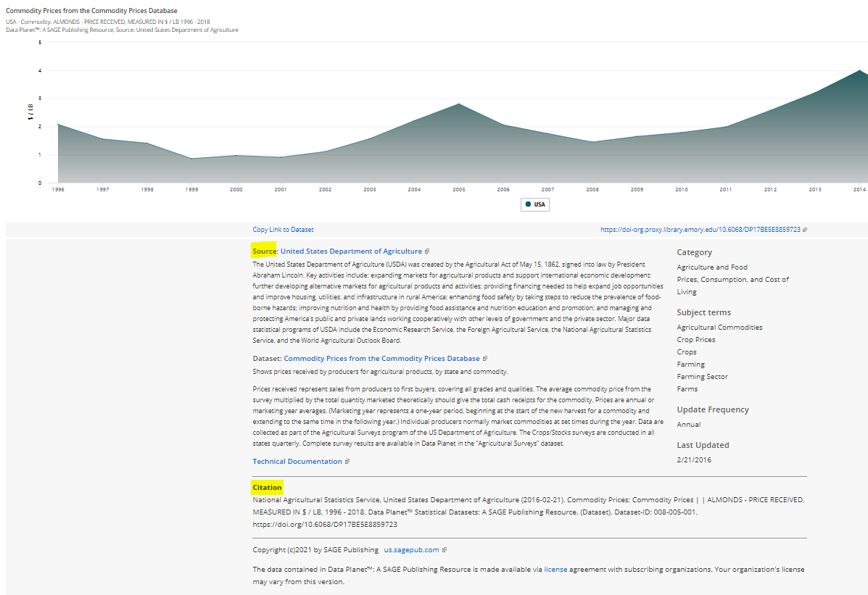Select the Agriculture and Food category
868x595 pixels.
(711, 267)
